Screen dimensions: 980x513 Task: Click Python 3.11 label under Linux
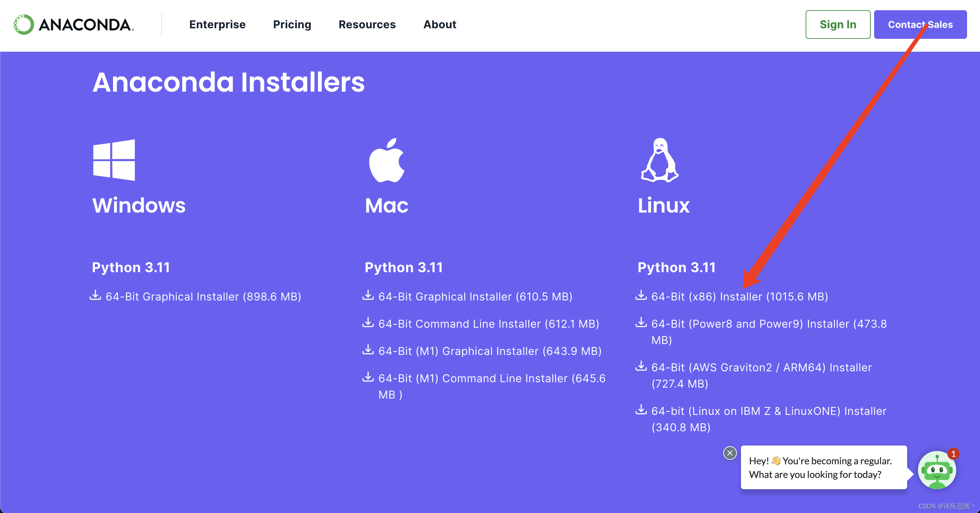point(676,267)
